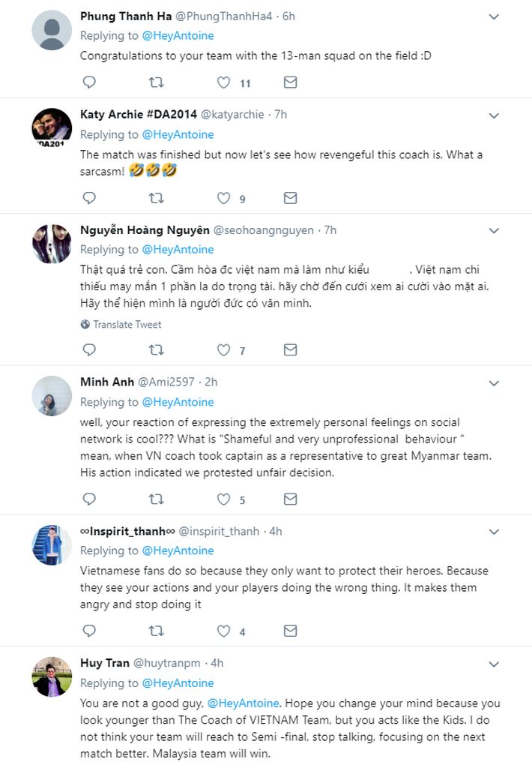Retweet Inspirit_thanh's tweet

click(x=156, y=631)
